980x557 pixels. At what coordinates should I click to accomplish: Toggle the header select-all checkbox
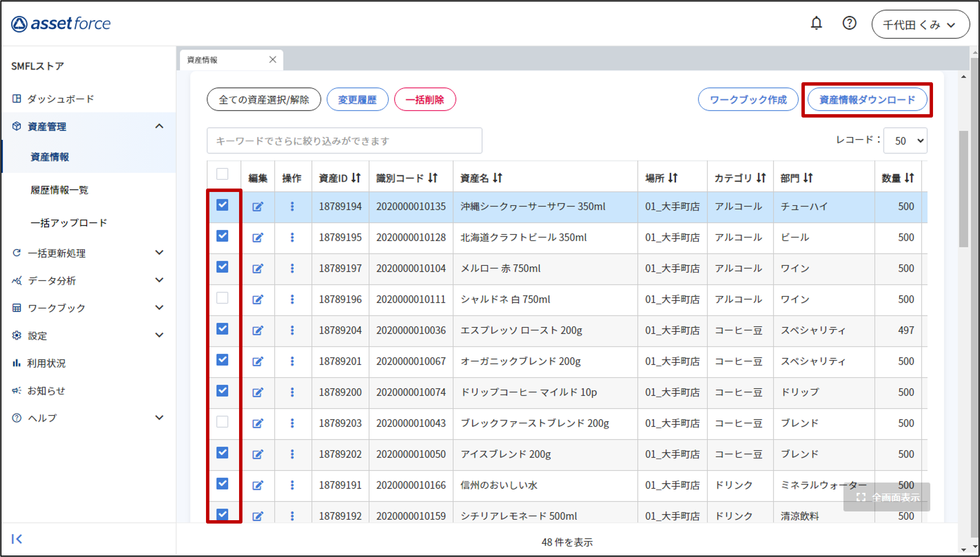click(223, 174)
